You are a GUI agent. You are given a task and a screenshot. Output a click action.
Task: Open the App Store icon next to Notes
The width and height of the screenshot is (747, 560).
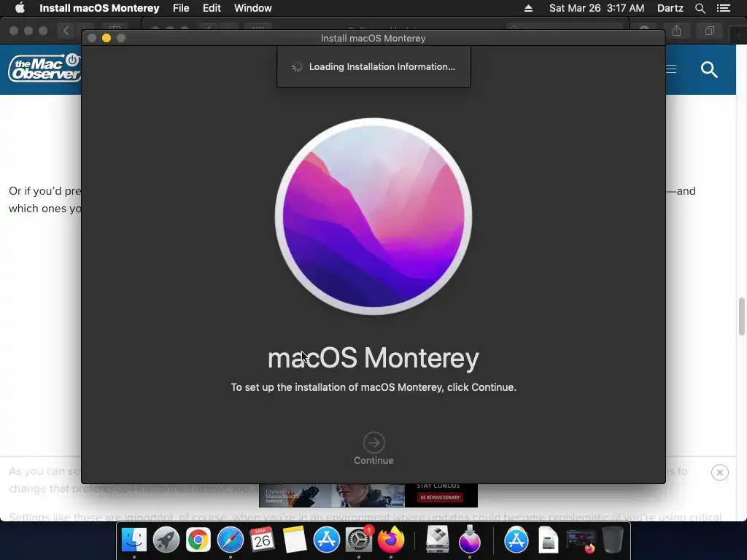[326, 540]
